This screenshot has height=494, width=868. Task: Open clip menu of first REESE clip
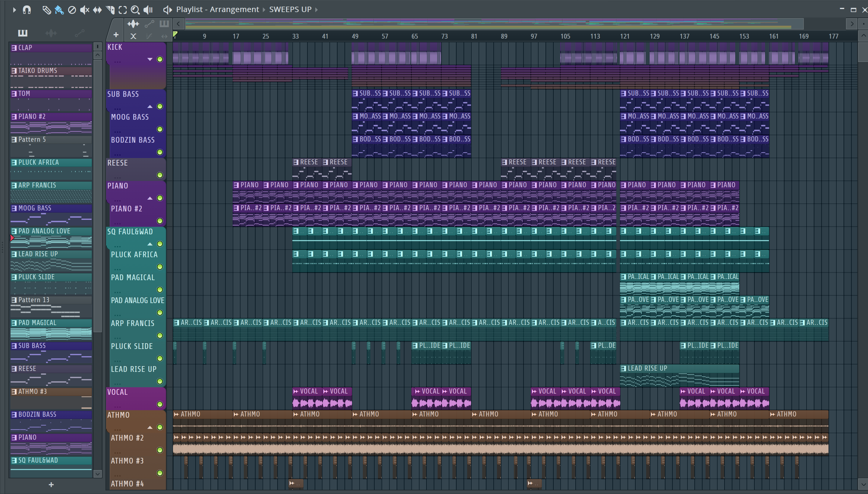(x=296, y=162)
